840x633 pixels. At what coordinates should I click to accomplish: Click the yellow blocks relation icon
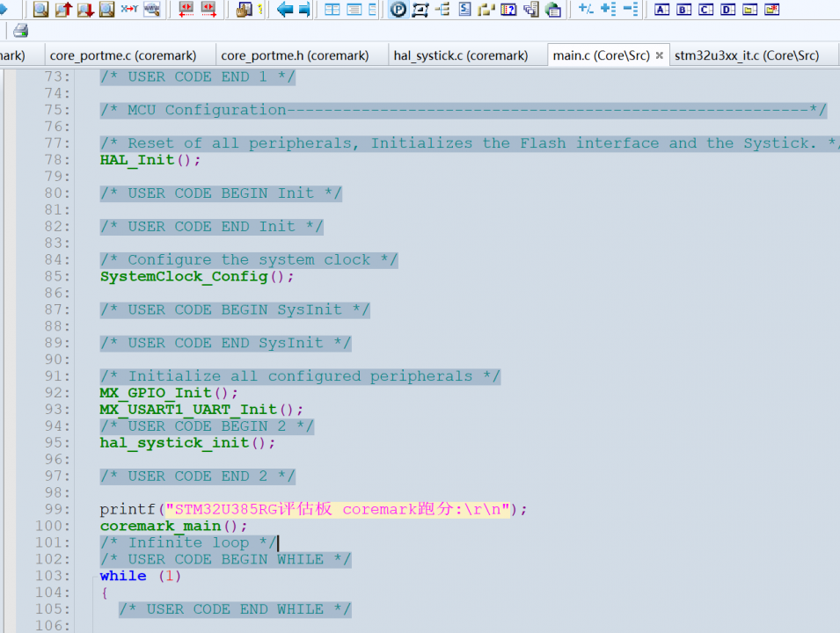(x=486, y=9)
